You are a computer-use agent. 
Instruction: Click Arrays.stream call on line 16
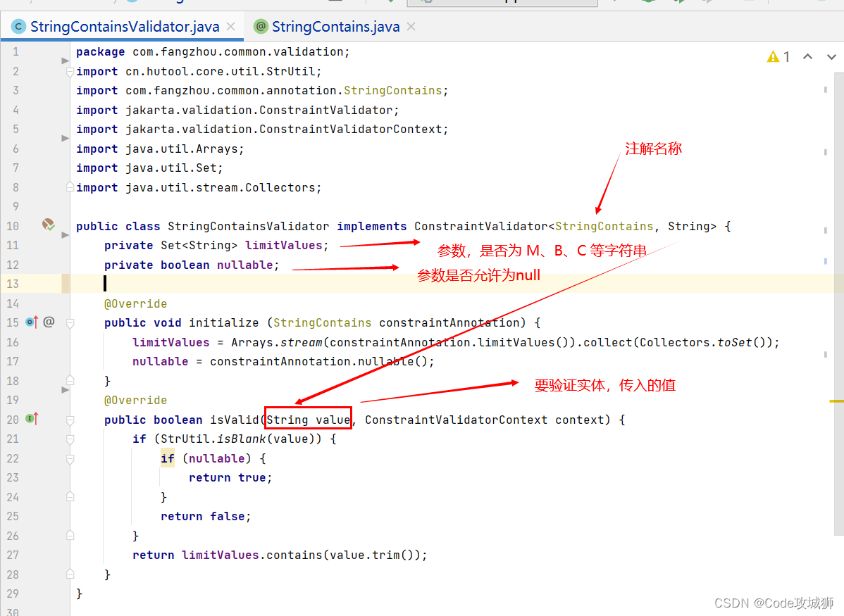pos(277,342)
